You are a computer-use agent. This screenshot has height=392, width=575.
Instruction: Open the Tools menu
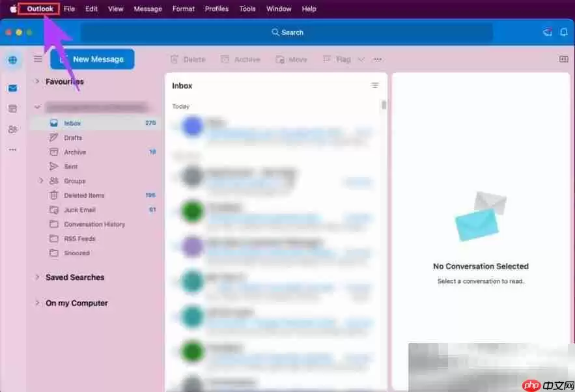tap(247, 8)
